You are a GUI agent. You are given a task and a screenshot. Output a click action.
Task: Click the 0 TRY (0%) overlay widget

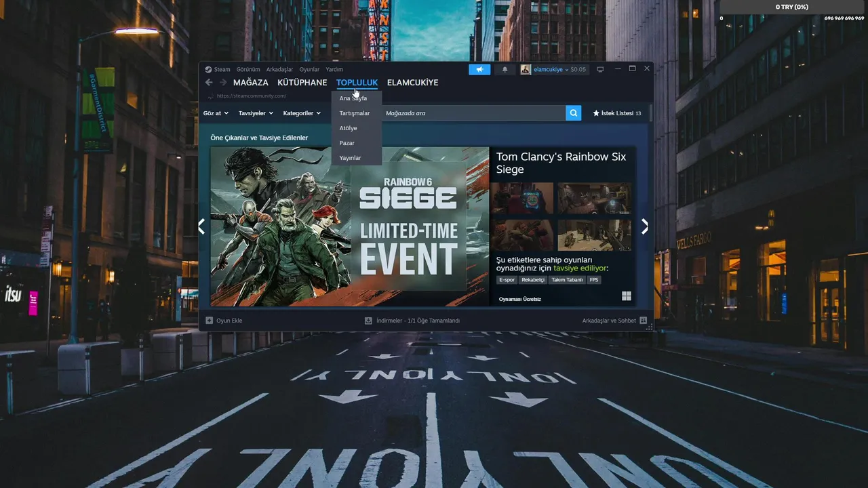[x=792, y=7]
